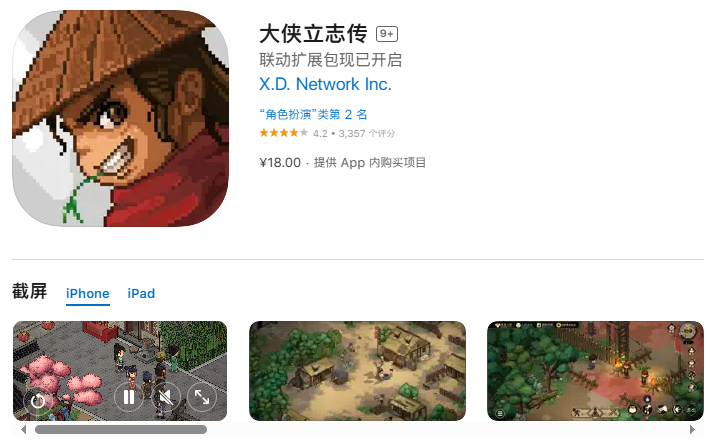
Task: Click the screenshots scrollbar left arrow
Action: (x=24, y=429)
